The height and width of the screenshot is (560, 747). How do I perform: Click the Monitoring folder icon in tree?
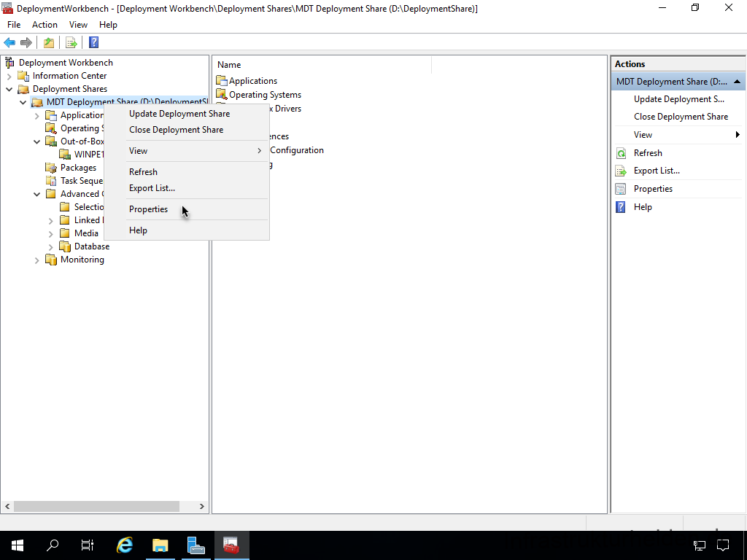[51, 260]
